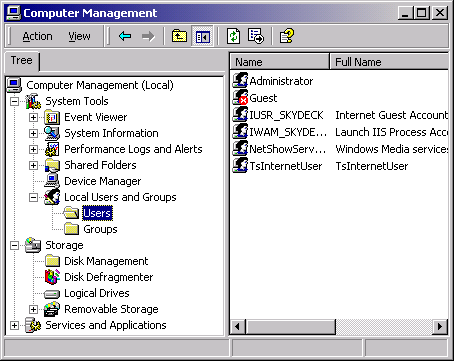Viewport: 454px width, 361px height.
Task: Click the Shared Folders icon
Action: (x=52, y=165)
